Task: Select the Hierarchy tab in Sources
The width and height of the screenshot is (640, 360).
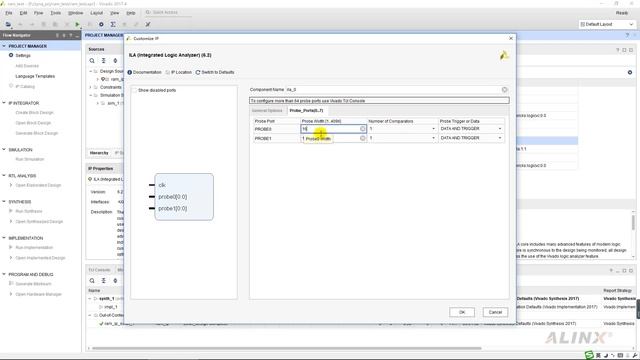Action: point(99,153)
